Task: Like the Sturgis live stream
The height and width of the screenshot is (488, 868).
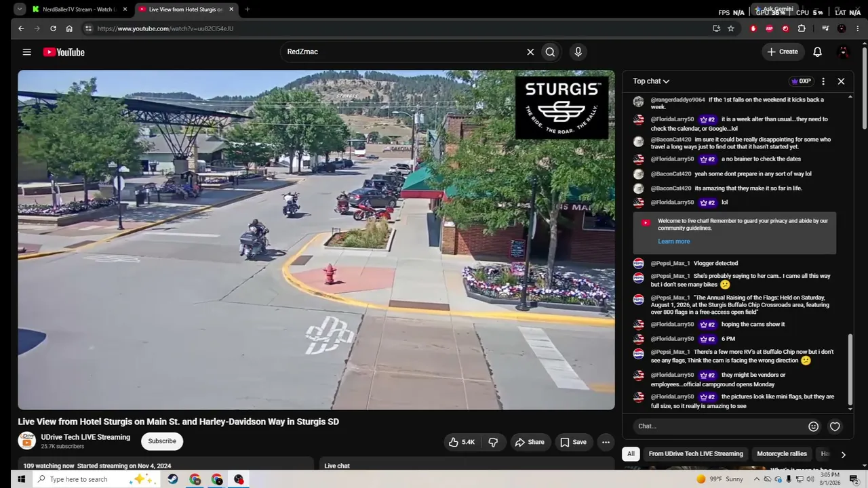Action: pos(461,442)
